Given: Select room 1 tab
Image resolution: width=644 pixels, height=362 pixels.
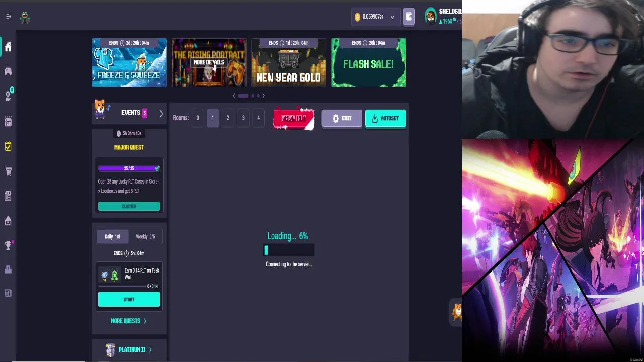Looking at the screenshot, I should coord(212,118).
